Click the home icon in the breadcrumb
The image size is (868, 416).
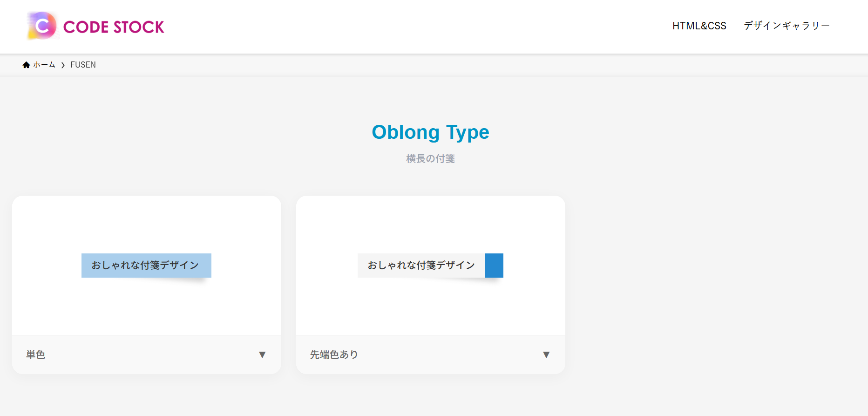26,65
